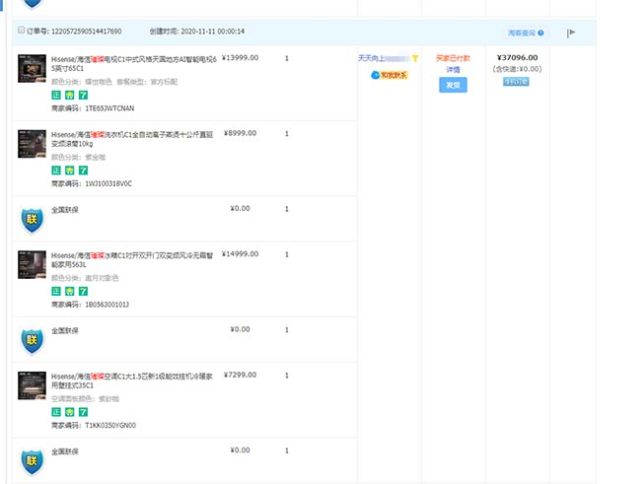Click the middle green badge under the air conditioner
Image resolution: width=641 pixels, height=484 pixels.
70,412
